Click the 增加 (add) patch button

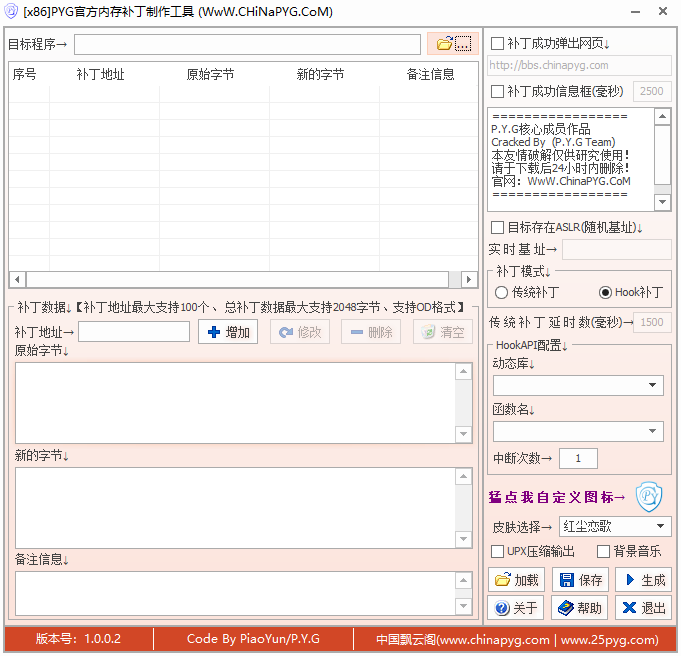228,332
